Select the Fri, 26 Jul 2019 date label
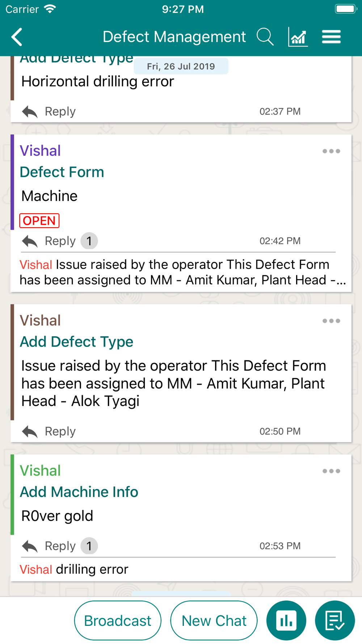Image resolution: width=362 pixels, height=644 pixels. pos(181,66)
